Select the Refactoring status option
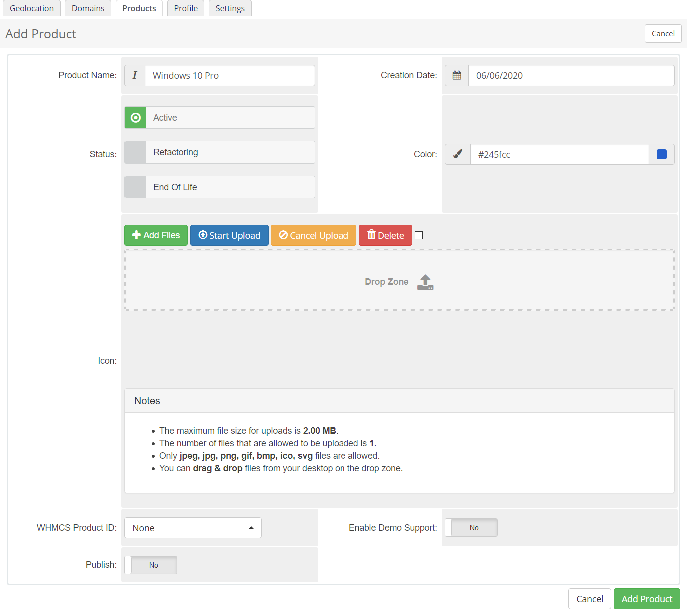Image resolution: width=687 pixels, height=616 pixels. pyautogui.click(x=220, y=152)
